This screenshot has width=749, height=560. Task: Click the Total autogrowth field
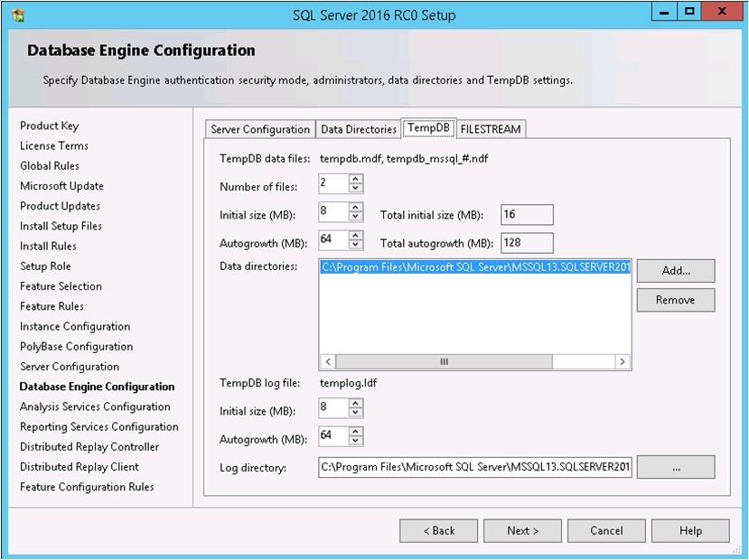(528, 243)
